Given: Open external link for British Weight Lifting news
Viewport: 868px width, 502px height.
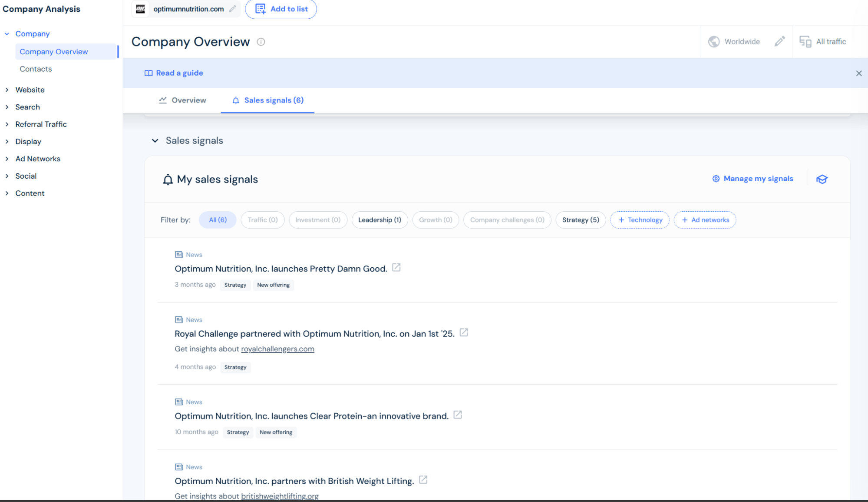Looking at the screenshot, I should (x=423, y=480).
